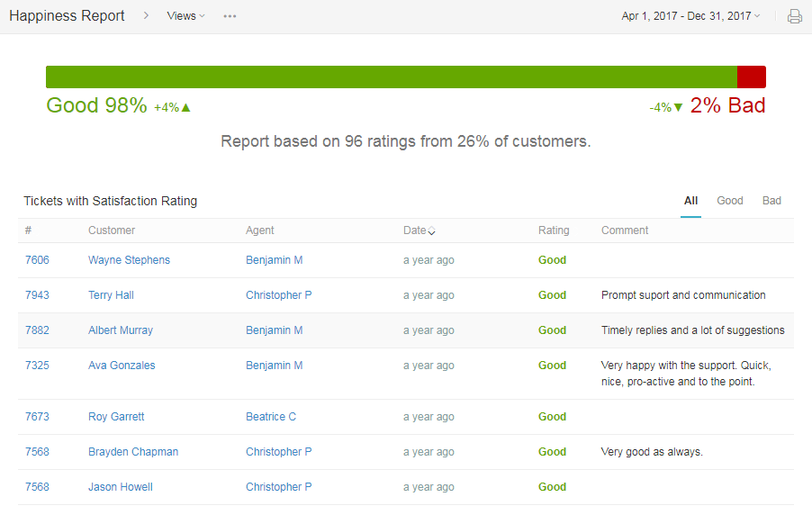Click comment 'Very good as always.'
Viewport: 812px width, 524px height.
pos(652,452)
